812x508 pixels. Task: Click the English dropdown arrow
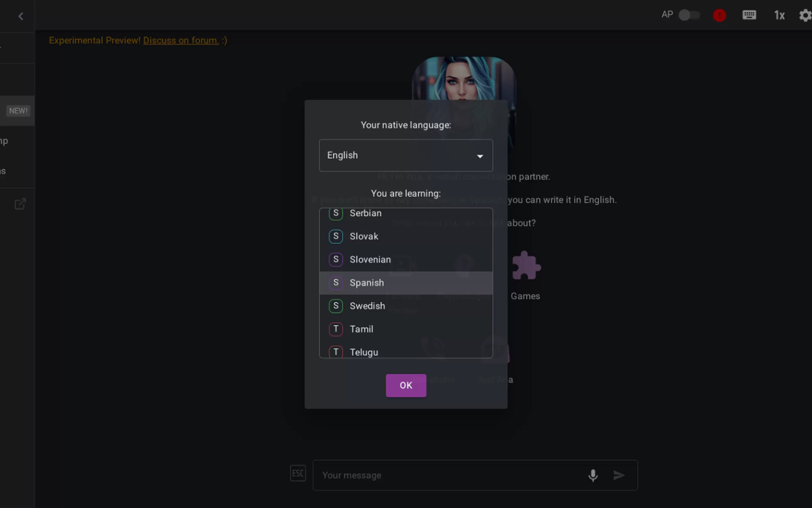coord(480,156)
